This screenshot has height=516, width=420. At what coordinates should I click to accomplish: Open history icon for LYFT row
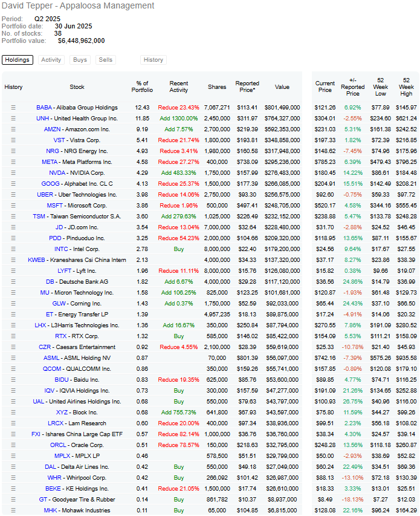(x=13, y=271)
